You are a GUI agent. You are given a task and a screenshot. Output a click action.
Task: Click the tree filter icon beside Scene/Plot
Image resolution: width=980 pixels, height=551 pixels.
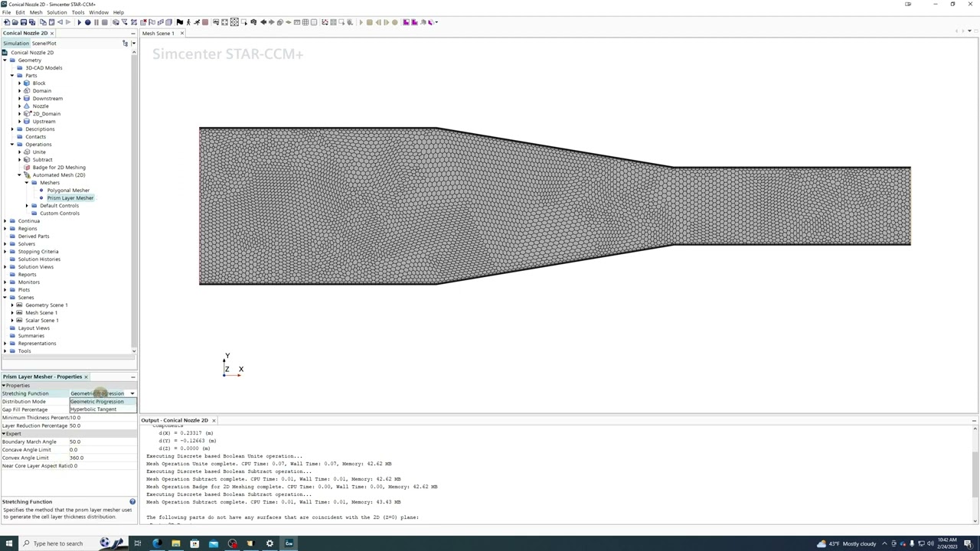(125, 43)
